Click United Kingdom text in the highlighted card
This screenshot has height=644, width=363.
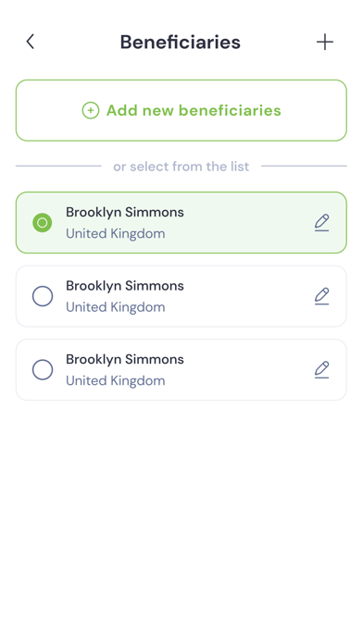[x=116, y=234]
